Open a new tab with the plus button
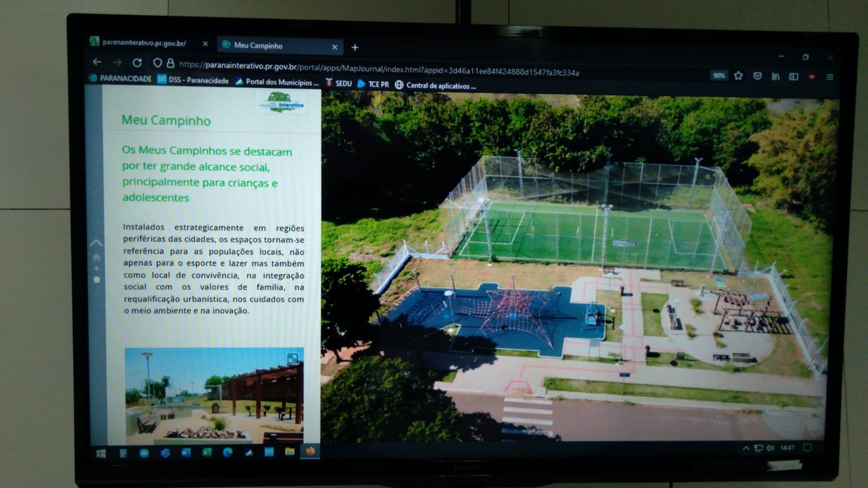This screenshot has height=488, width=868. pos(355,48)
